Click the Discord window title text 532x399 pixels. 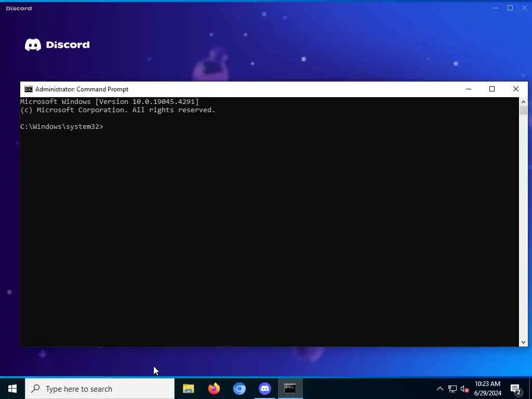[x=19, y=8]
